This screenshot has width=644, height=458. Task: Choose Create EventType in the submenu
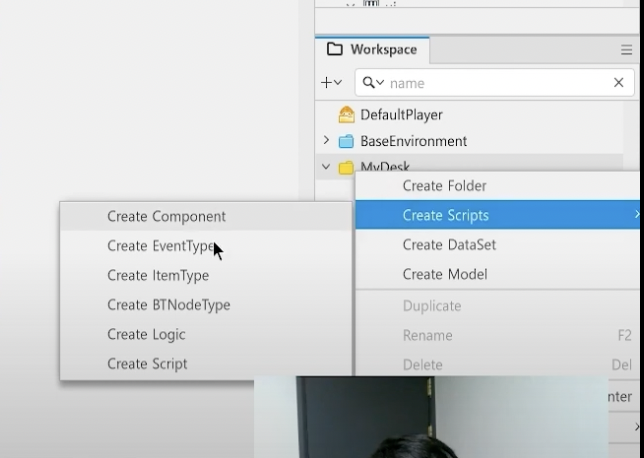pos(206,246)
